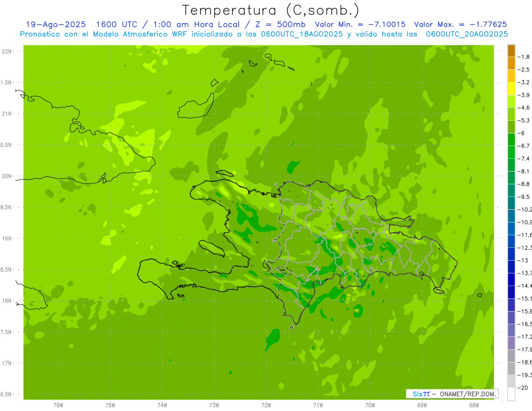Click the "ONAMET/REP.DOM." credit label
The image size is (532, 411).
[x=468, y=394]
